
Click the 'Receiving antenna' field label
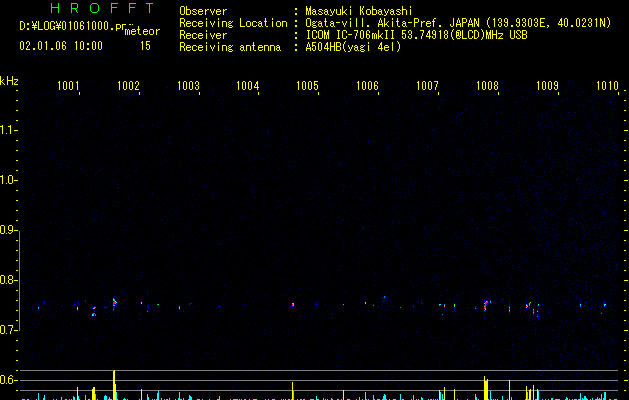click(x=230, y=47)
